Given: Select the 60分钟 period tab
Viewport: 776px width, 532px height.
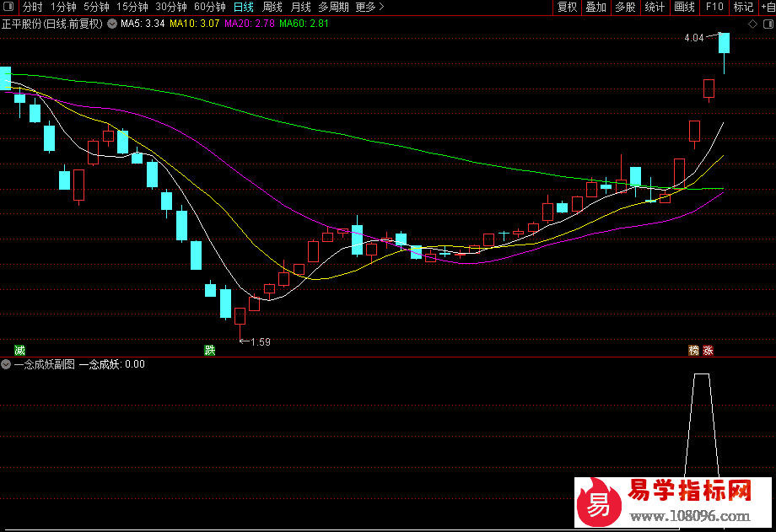Looking at the screenshot, I should [210, 7].
